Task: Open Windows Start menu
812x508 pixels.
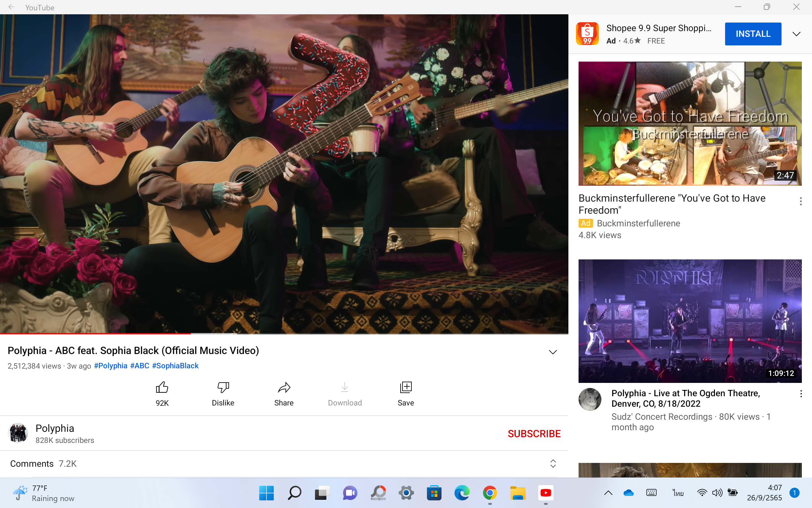Action: point(266,493)
